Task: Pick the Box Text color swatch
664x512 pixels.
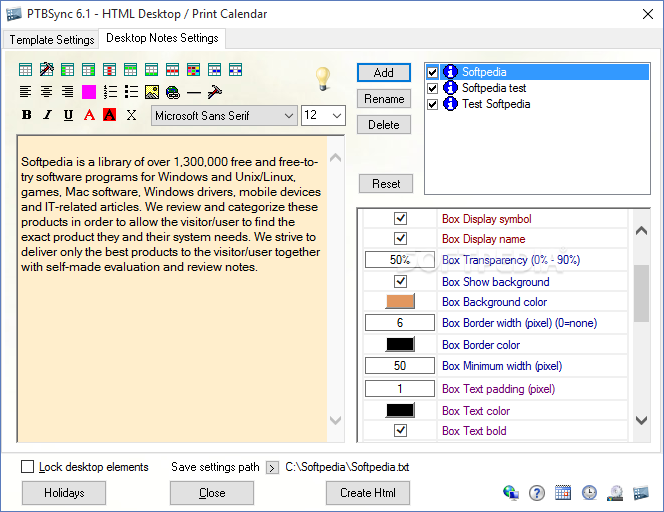Action: [400, 410]
